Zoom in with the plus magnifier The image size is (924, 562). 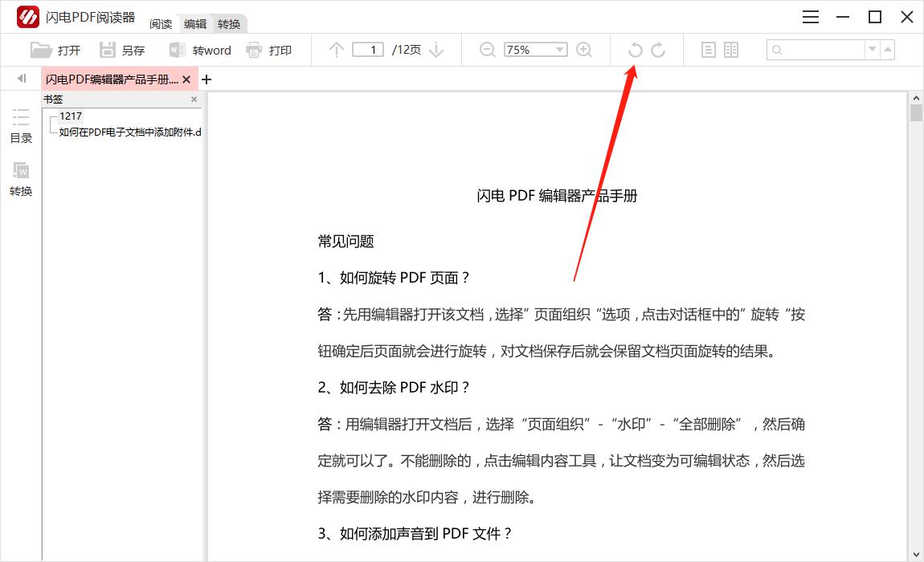(x=584, y=50)
